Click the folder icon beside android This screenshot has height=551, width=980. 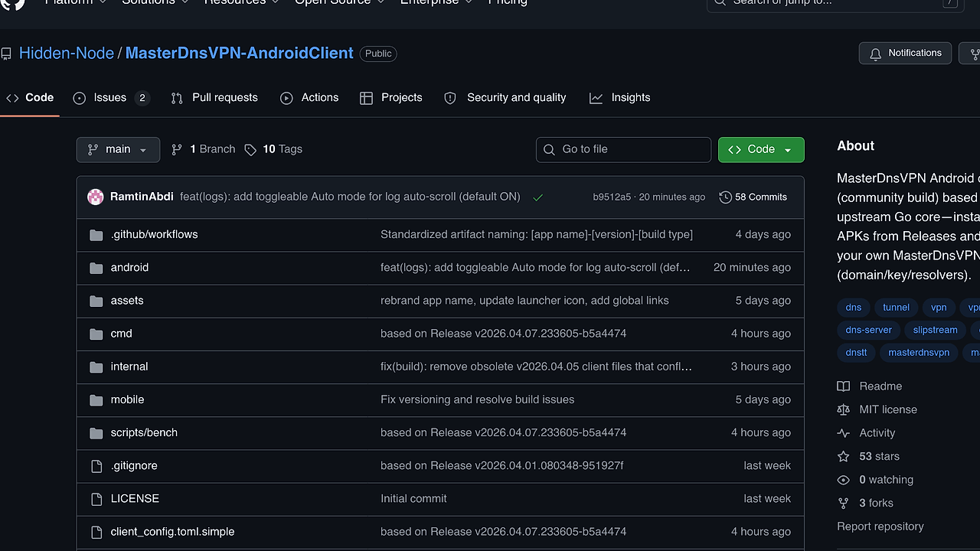(x=96, y=268)
